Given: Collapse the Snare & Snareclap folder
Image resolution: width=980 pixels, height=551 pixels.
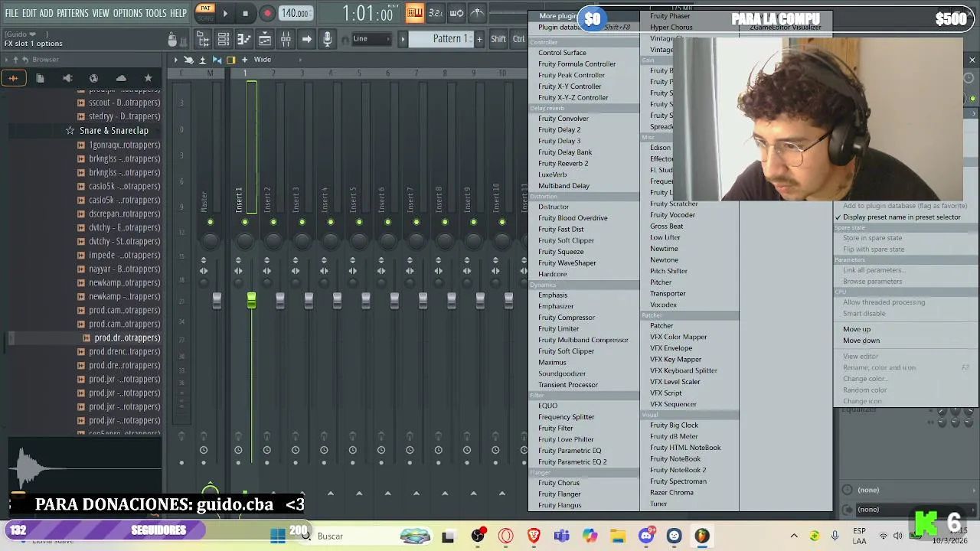Looking at the screenshot, I should pyautogui.click(x=113, y=131).
